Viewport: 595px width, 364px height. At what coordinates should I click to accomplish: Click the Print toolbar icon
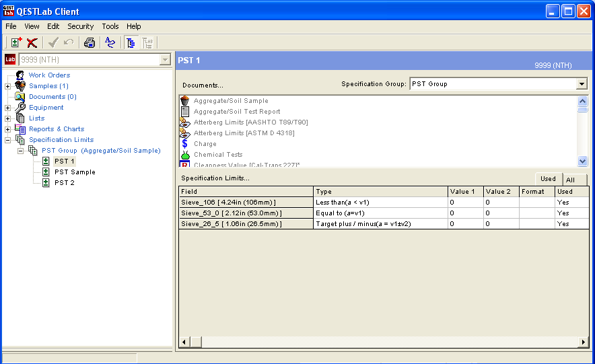point(90,42)
